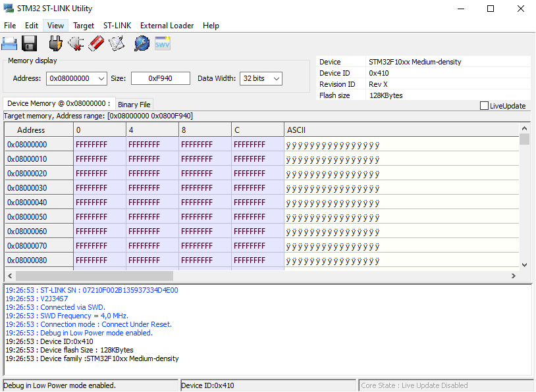Select address row 0x08000040

(39, 203)
